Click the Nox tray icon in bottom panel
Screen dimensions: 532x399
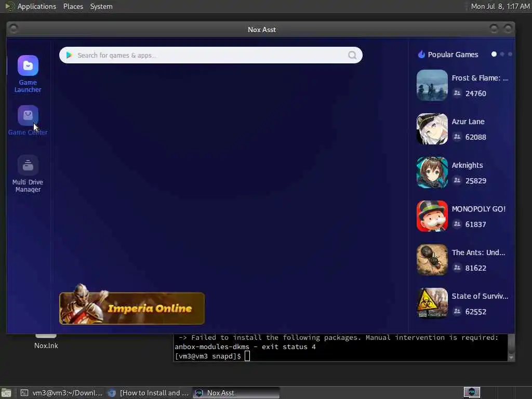click(472, 392)
